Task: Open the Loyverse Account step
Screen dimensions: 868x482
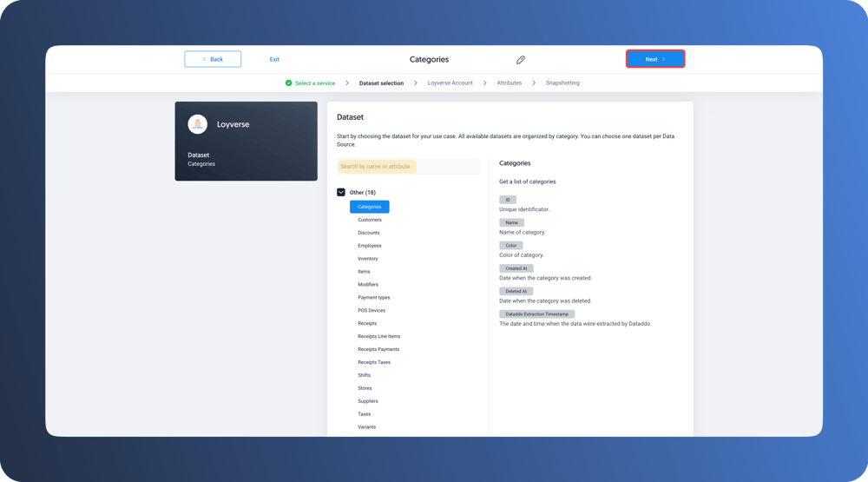Action: click(450, 83)
